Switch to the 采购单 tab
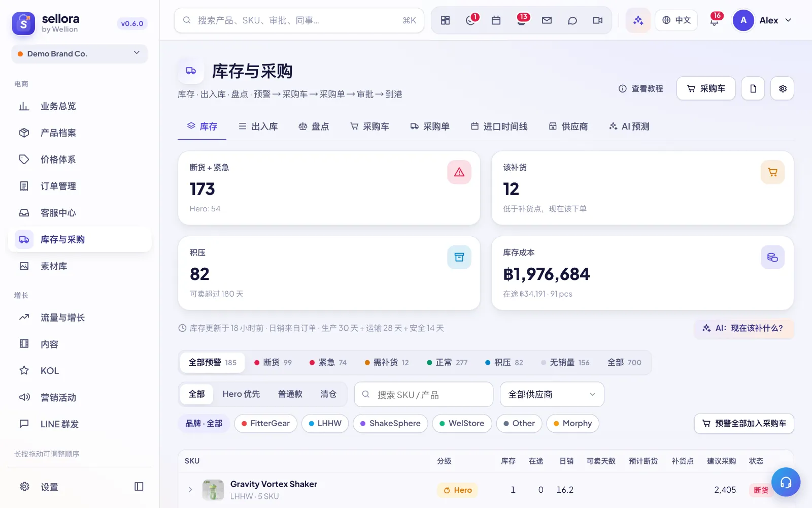The width and height of the screenshot is (812, 508). tap(430, 126)
